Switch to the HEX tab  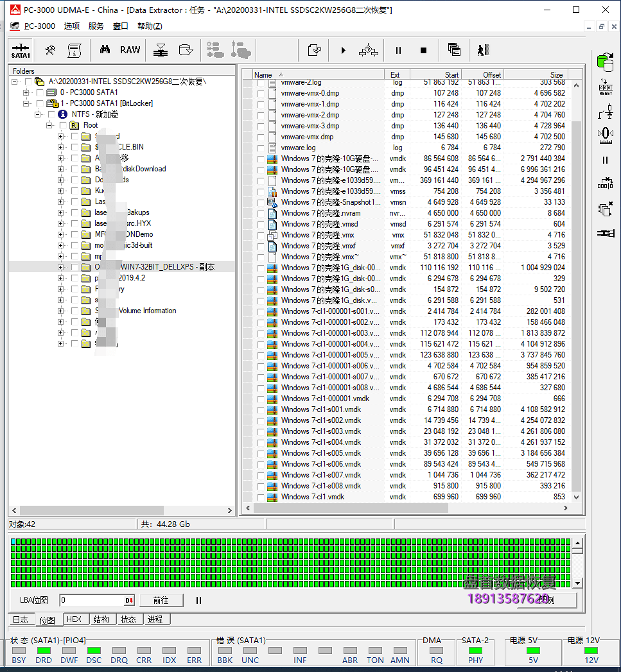pos(74,619)
